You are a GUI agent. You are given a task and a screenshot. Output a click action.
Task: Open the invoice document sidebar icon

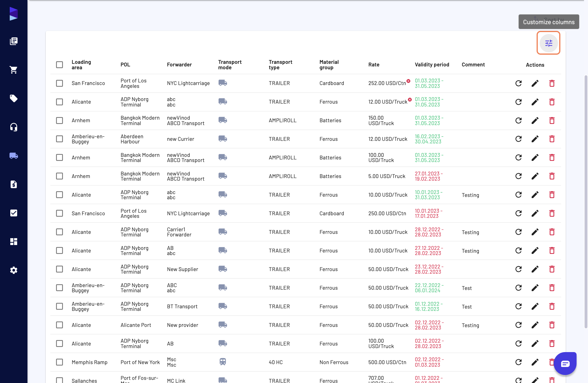pos(14,184)
